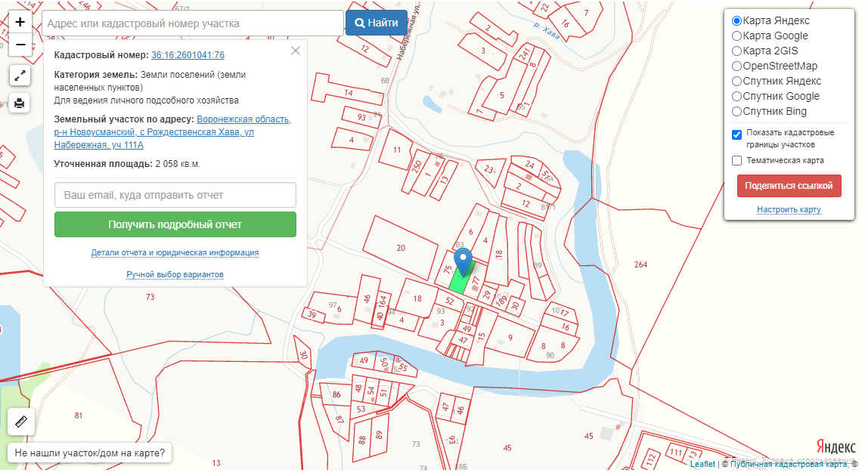Uncheck Показать кадастровые границы участков

pyautogui.click(x=736, y=134)
